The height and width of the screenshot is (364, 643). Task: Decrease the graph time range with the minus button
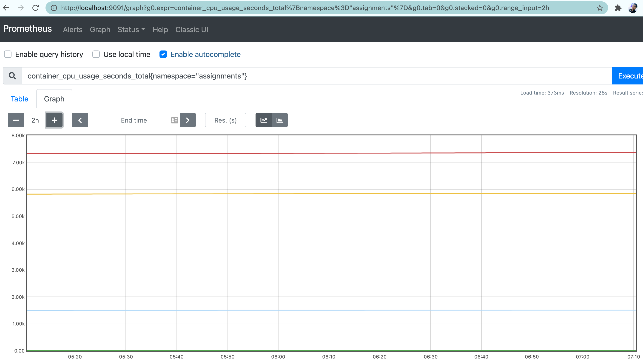(x=16, y=120)
